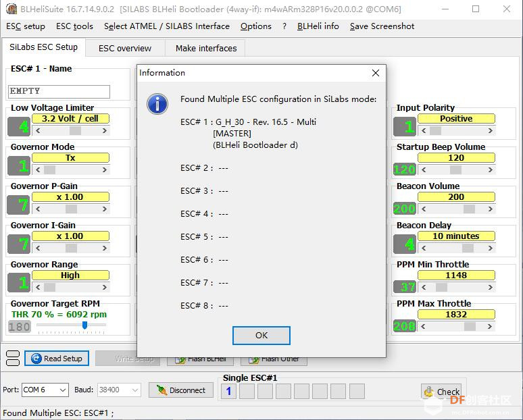Decrease PPM Min Throttle with left arrow

[x=424, y=287]
